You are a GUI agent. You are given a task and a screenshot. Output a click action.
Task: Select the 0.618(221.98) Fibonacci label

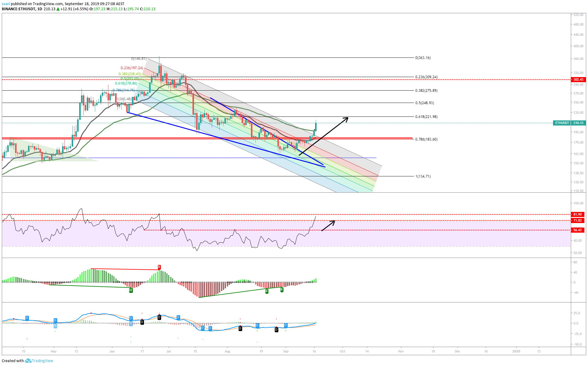click(426, 117)
